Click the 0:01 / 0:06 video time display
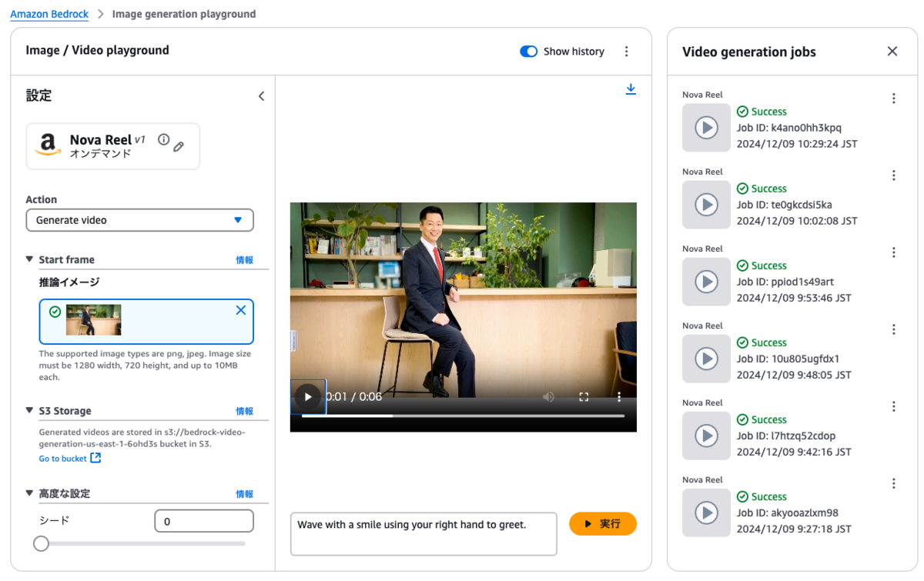 tap(354, 397)
